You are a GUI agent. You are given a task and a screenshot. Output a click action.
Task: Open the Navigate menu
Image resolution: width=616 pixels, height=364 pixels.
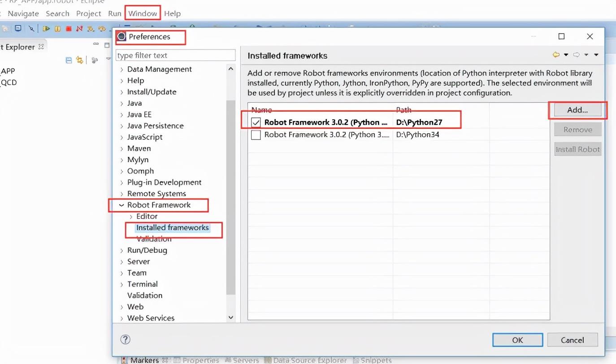23,13
